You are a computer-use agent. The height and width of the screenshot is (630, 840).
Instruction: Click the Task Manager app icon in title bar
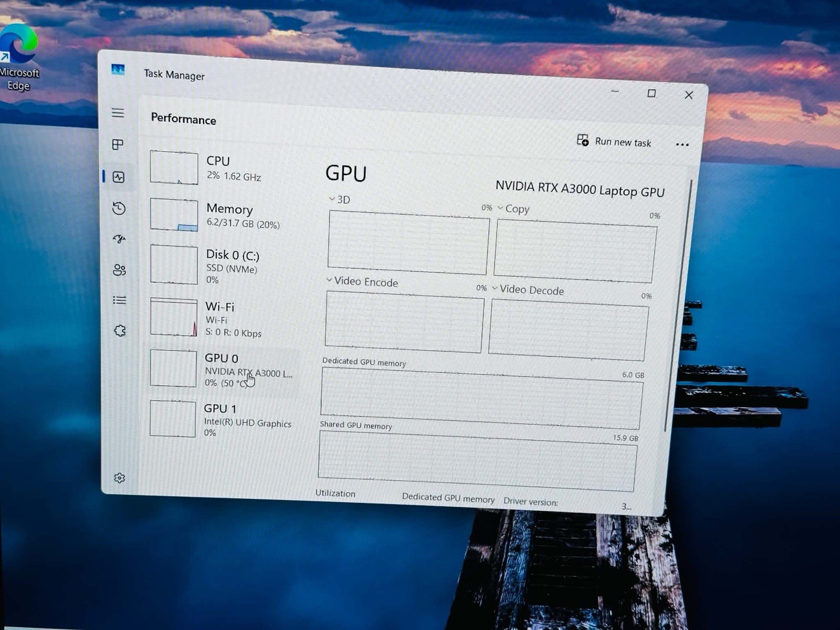coord(118,70)
